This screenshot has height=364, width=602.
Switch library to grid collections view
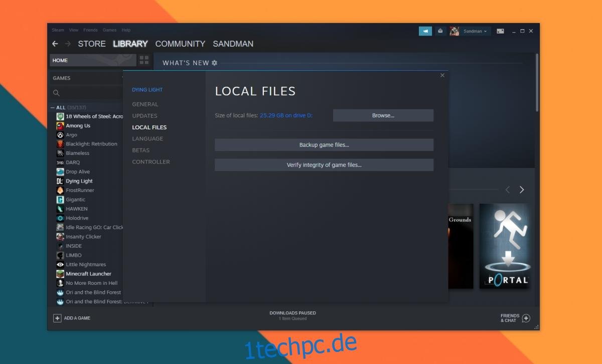(x=144, y=60)
